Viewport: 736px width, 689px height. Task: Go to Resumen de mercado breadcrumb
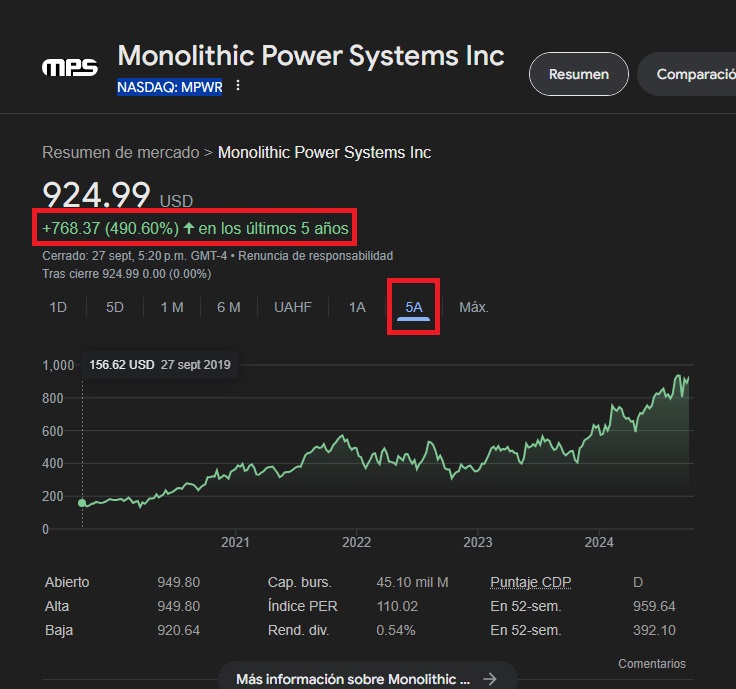[120, 153]
